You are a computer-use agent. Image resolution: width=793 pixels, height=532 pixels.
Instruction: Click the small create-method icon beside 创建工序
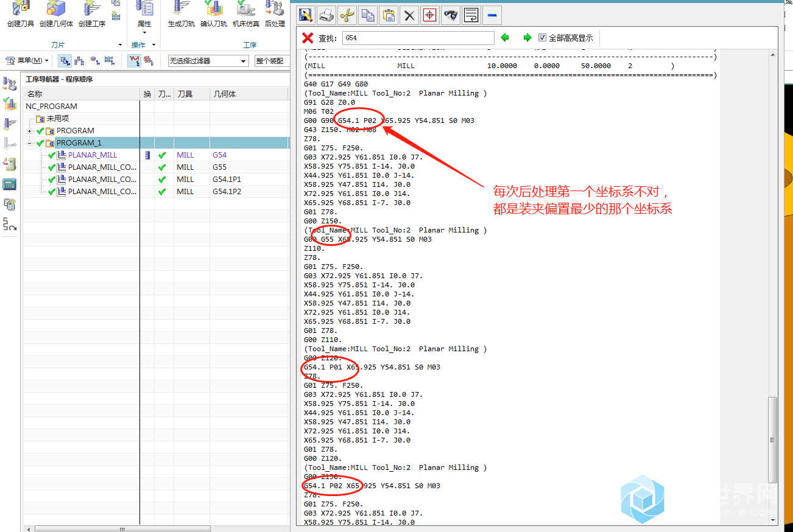pos(116,16)
